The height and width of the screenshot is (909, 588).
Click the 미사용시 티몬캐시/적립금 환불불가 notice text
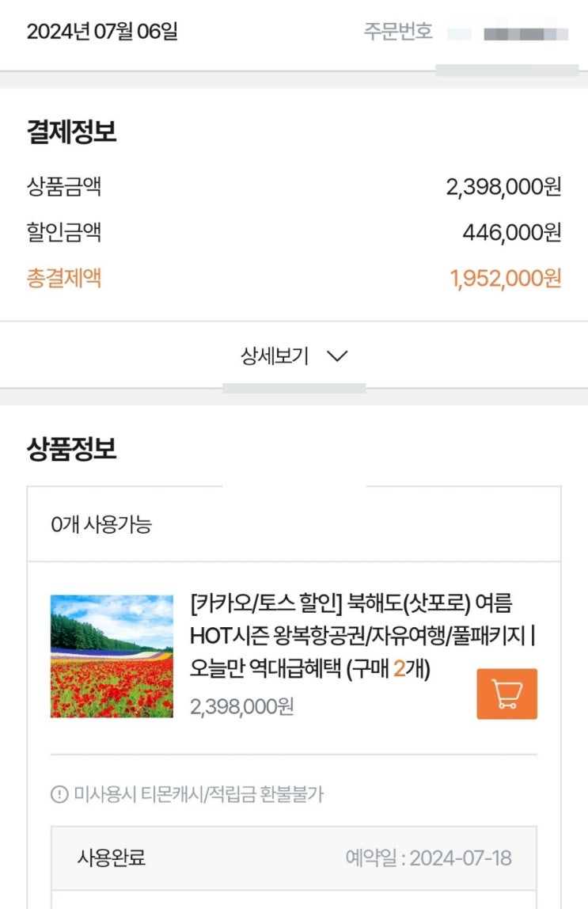tap(198, 794)
